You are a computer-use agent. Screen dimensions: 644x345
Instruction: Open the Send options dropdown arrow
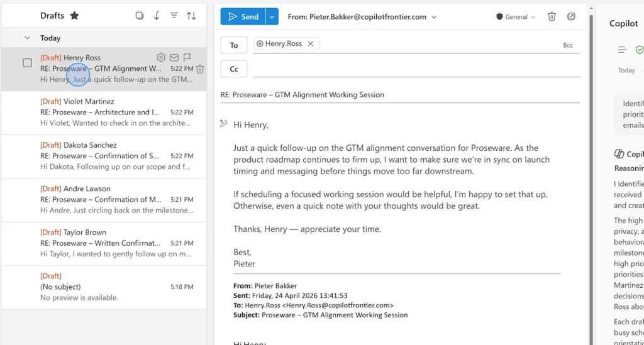[x=272, y=17]
